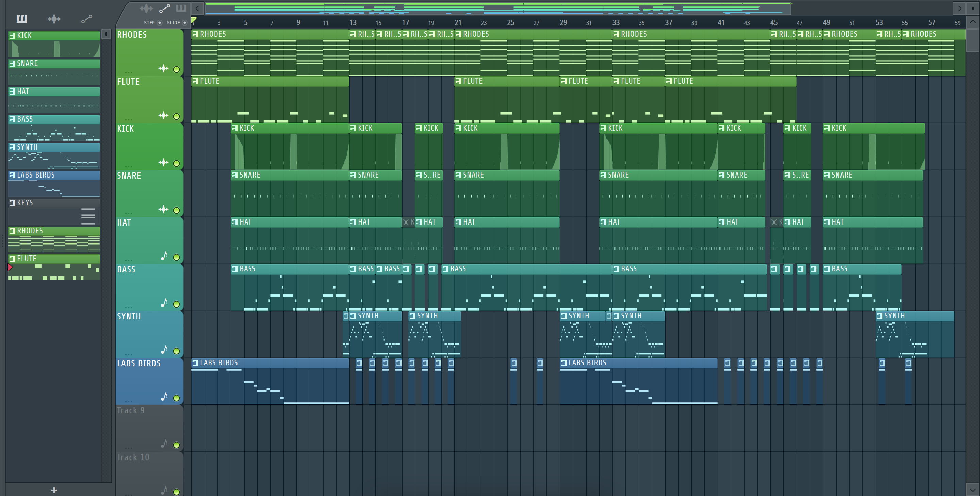Screen dimensions: 980x496
Task: Open the first KICK clip menu icon
Action: (235, 128)
